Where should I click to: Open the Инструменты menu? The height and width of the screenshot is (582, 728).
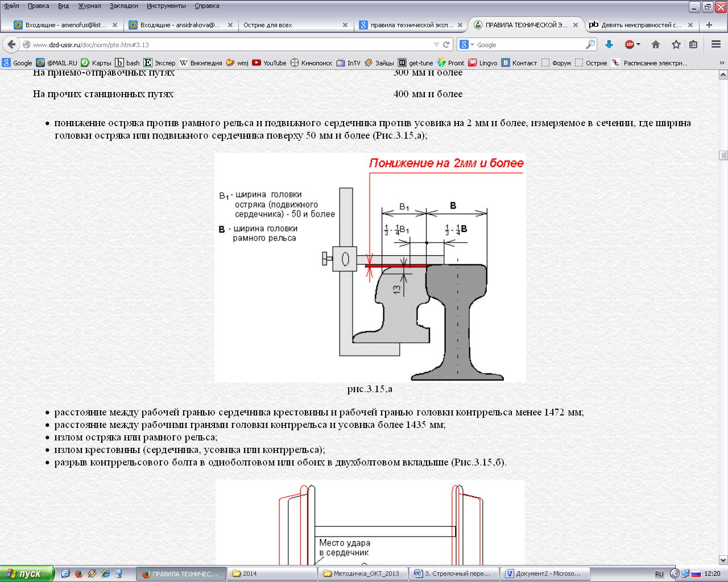166,6
